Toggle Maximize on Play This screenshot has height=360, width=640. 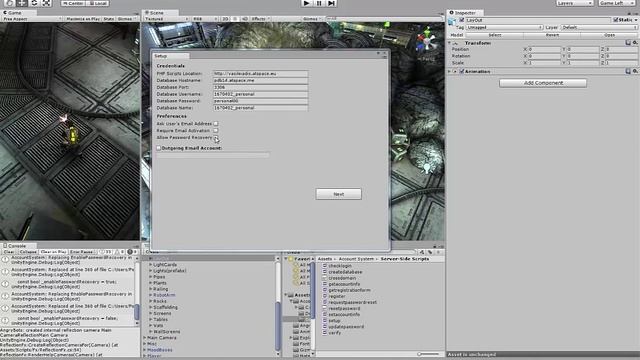coord(83,19)
